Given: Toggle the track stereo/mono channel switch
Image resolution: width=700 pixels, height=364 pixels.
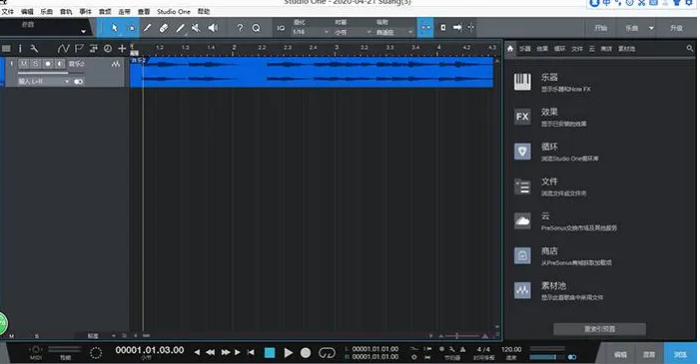Looking at the screenshot, I should click(x=79, y=82).
